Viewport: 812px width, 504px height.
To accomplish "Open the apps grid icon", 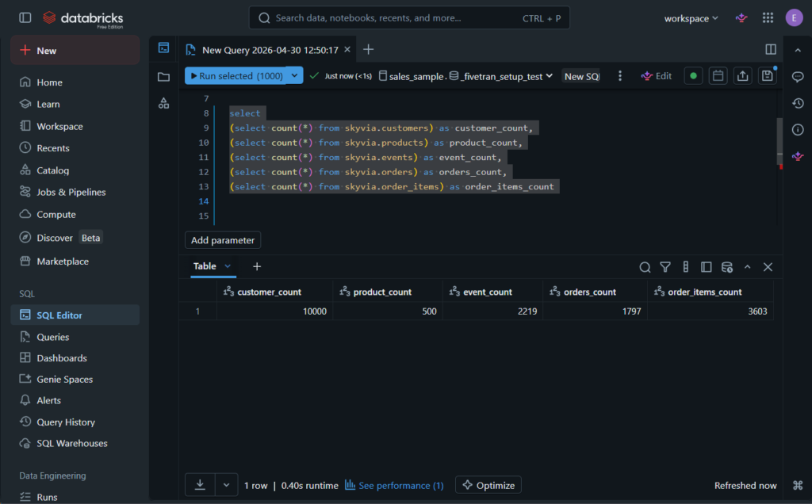I will point(768,18).
